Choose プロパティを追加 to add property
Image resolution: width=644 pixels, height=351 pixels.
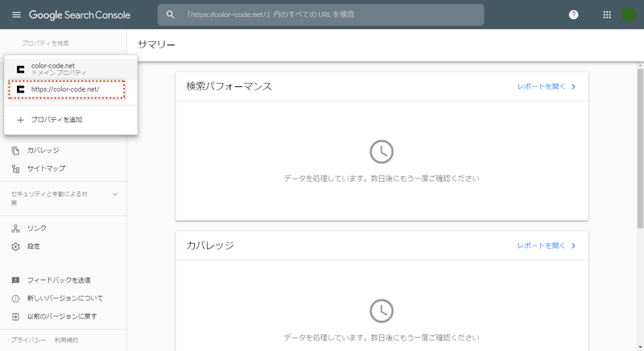coord(56,119)
